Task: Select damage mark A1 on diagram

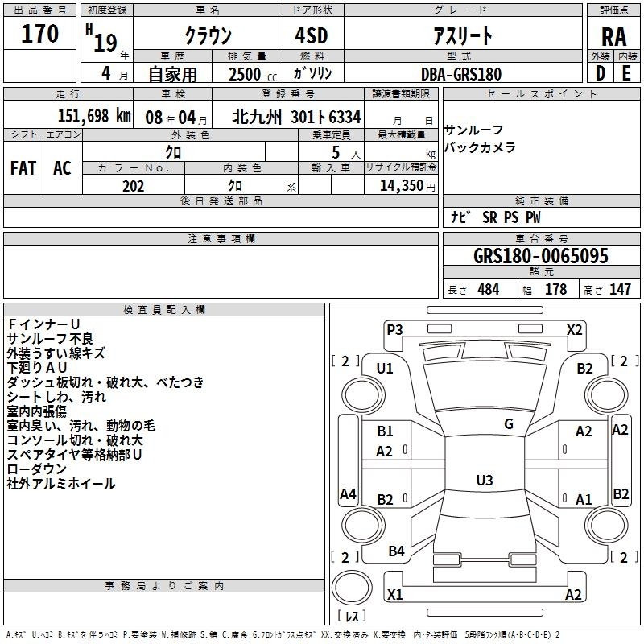Action: point(584,499)
